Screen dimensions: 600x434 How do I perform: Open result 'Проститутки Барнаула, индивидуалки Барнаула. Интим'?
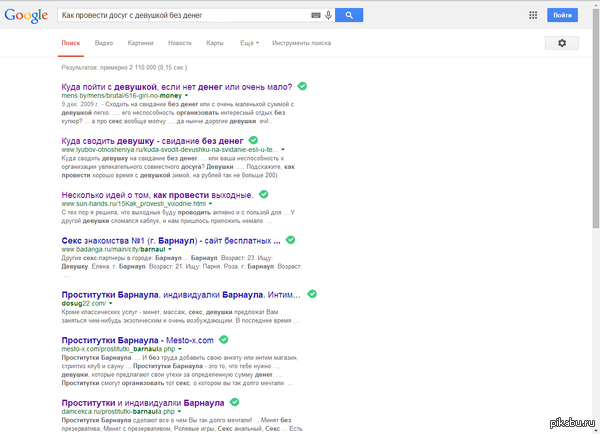pyautogui.click(x=181, y=295)
